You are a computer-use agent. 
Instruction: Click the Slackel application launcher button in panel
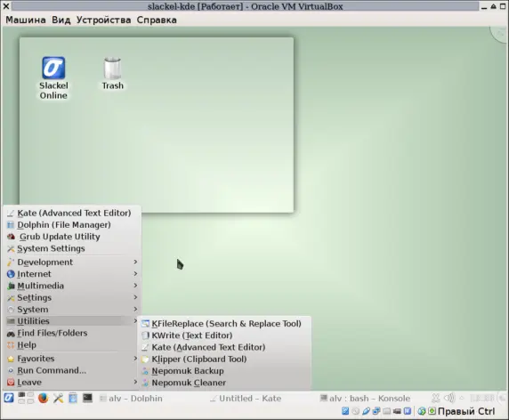pos(9,398)
